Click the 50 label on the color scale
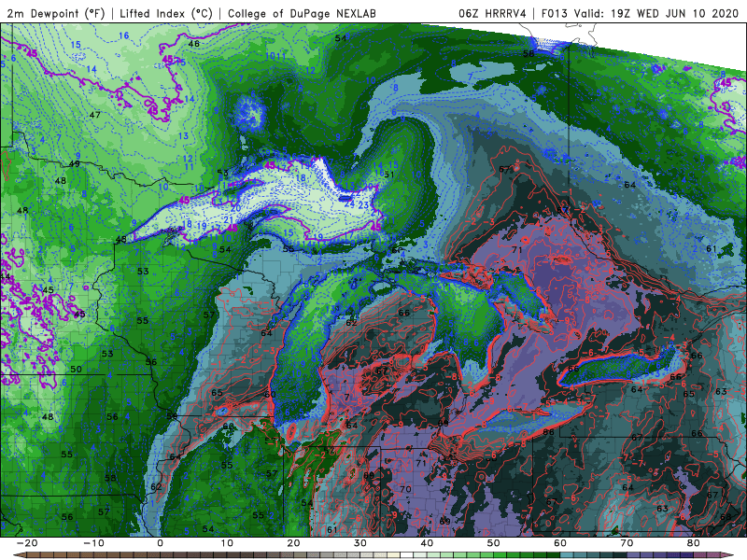This screenshot has height=560, width=747. coord(494,543)
